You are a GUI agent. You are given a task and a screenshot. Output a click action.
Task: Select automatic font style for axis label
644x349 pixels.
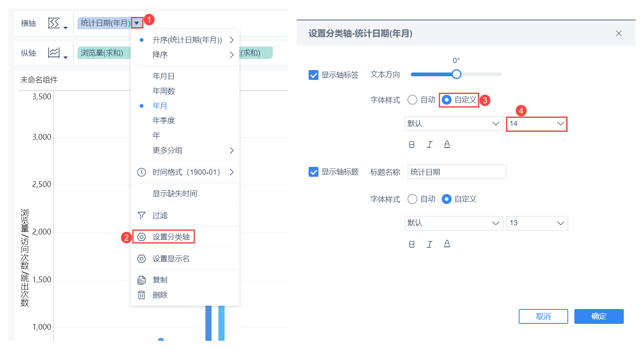coord(412,100)
